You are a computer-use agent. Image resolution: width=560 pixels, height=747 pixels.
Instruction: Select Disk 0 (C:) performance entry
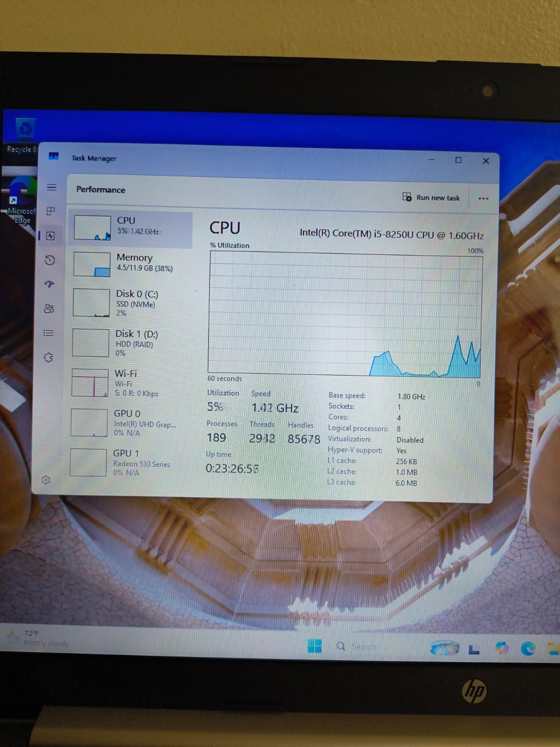pos(129,303)
